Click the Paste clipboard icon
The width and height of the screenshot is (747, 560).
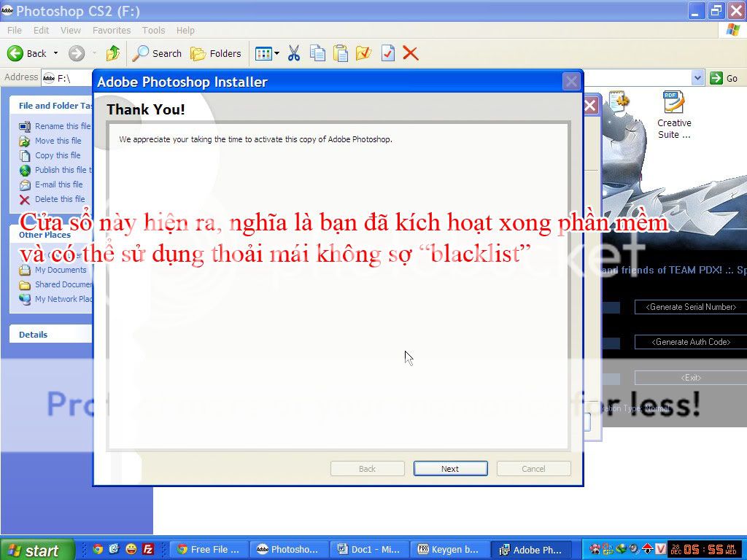click(340, 53)
